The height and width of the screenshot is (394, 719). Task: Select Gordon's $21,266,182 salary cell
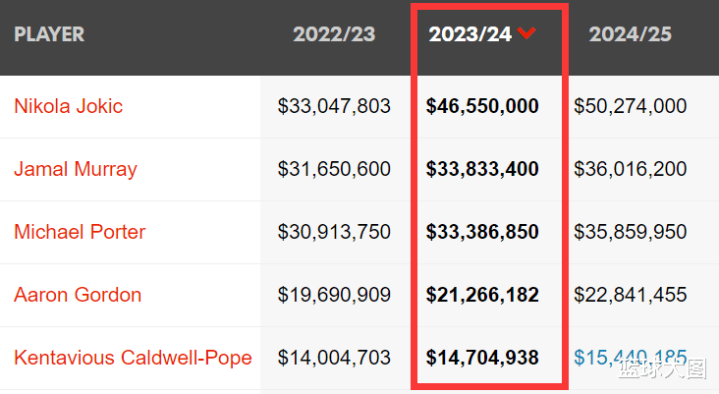pos(482,295)
